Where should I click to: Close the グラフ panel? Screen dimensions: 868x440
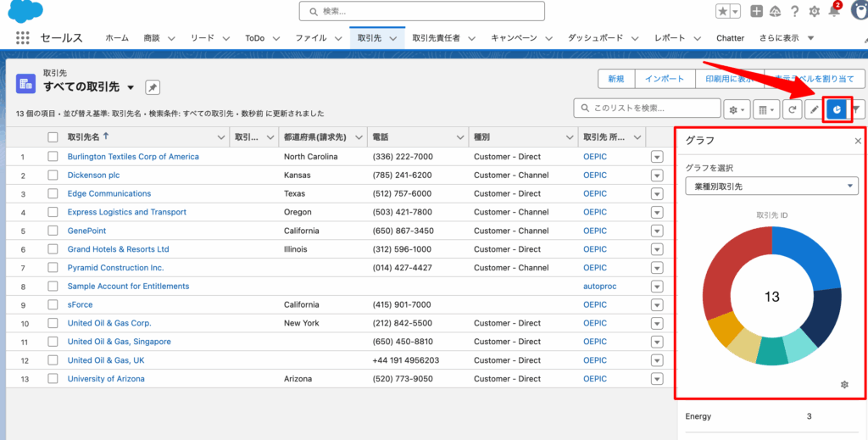point(858,141)
